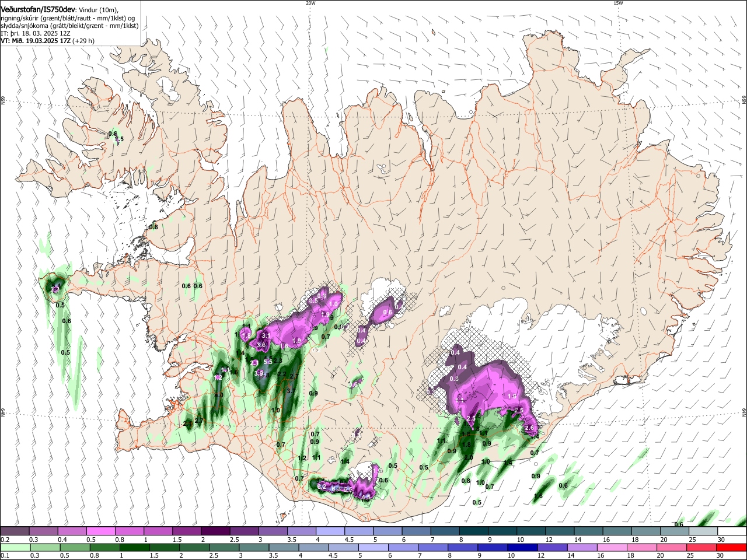Screen dimensions: 747x560
Task: Click the palest green 0.1–0.3 rain legend swatch
Action: coord(15,548)
